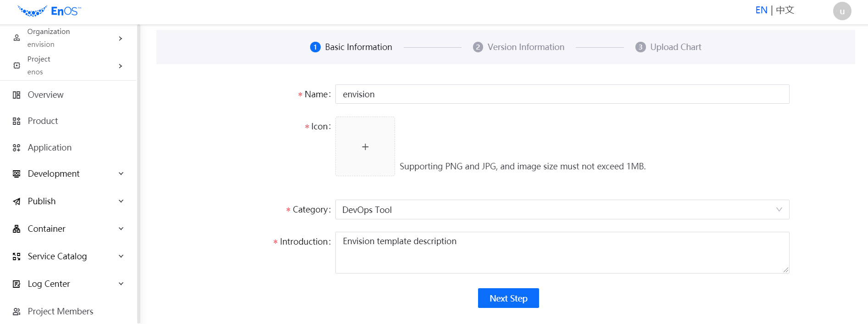868x324 pixels.
Task: Click the Development monitor icon
Action: pyautogui.click(x=17, y=174)
